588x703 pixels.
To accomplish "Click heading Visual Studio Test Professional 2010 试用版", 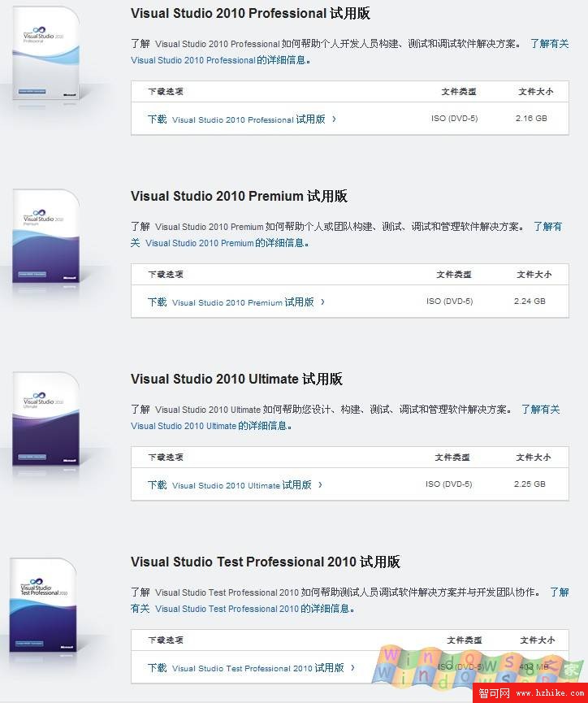I will [x=266, y=562].
